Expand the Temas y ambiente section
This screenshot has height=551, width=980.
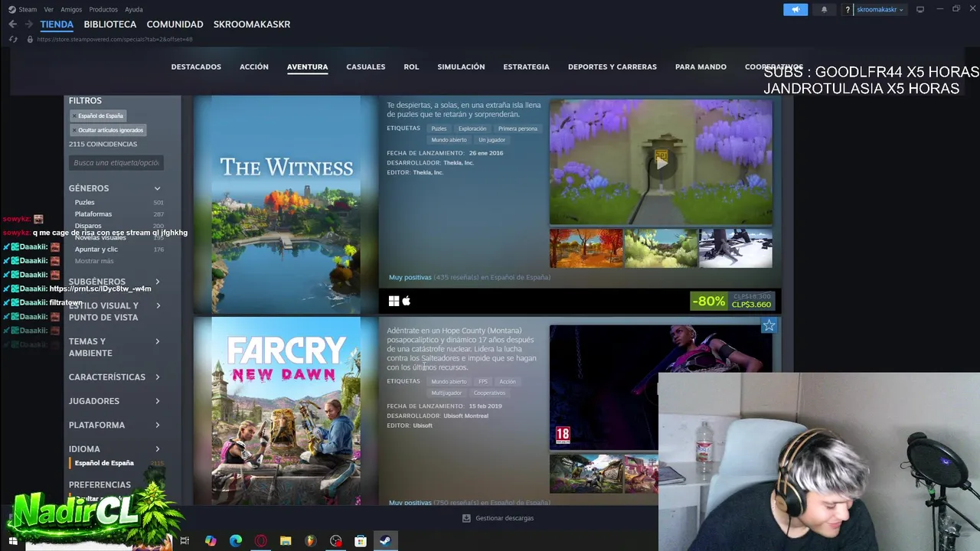coord(115,347)
